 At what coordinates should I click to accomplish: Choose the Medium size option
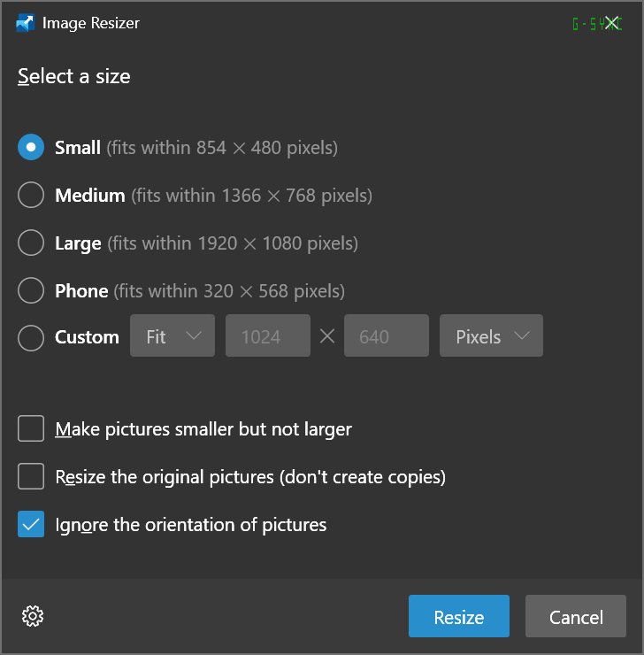[31, 195]
